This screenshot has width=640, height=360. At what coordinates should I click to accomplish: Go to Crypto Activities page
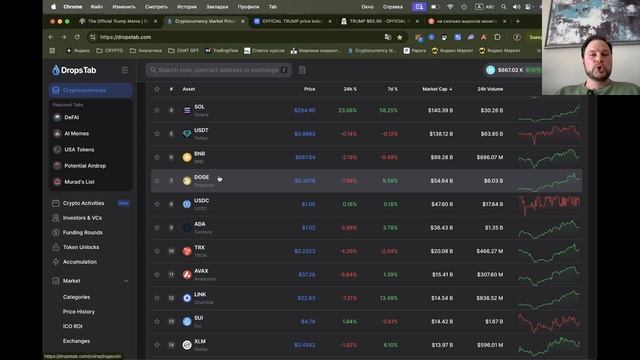[83, 203]
